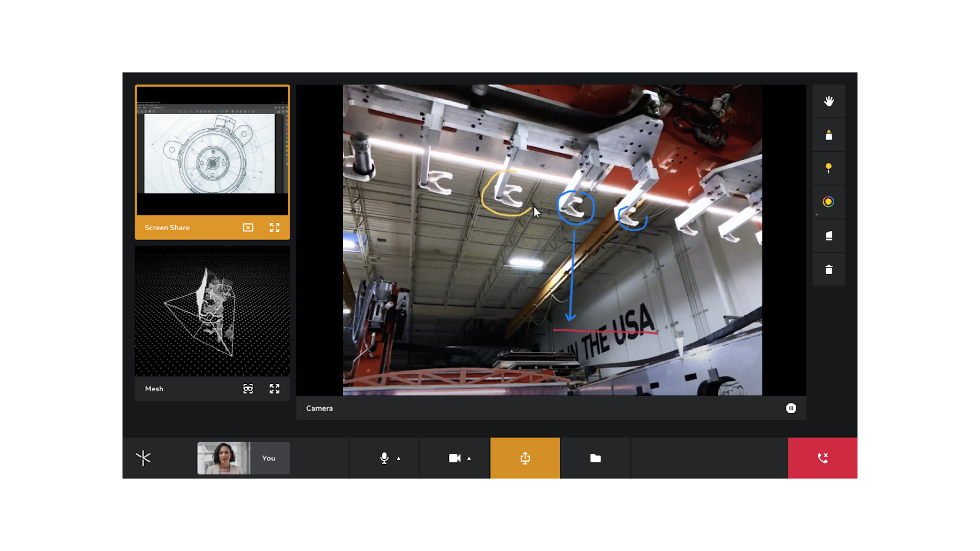Screen dimensions: 980x551
Task: Open the files browser
Action: (595, 458)
